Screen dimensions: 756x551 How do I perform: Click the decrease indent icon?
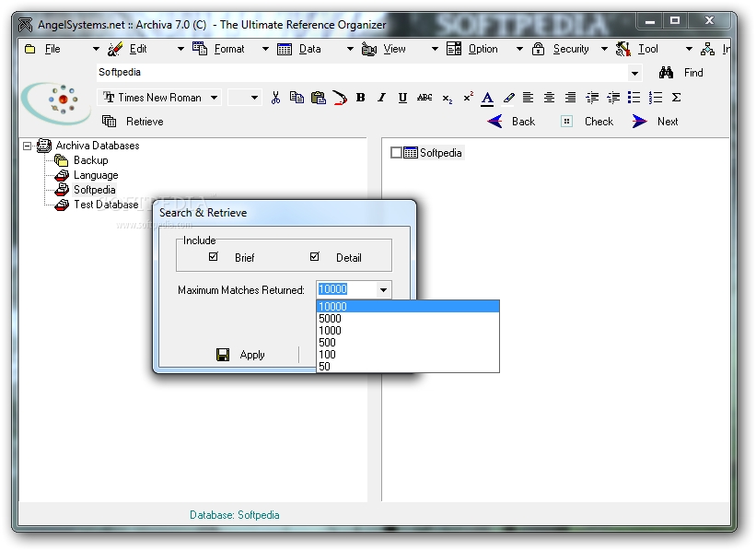click(592, 98)
